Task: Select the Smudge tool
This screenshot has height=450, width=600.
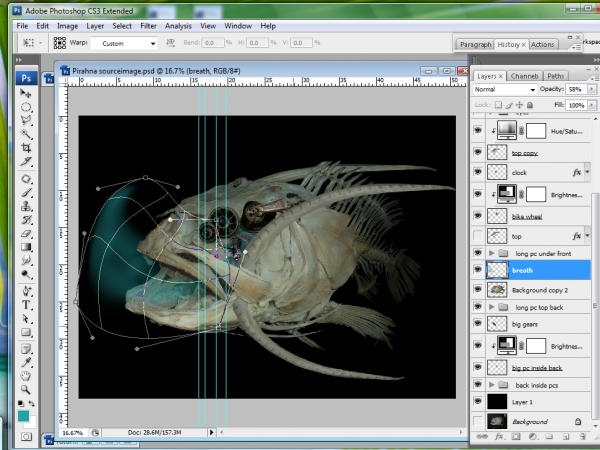Action: [26, 261]
